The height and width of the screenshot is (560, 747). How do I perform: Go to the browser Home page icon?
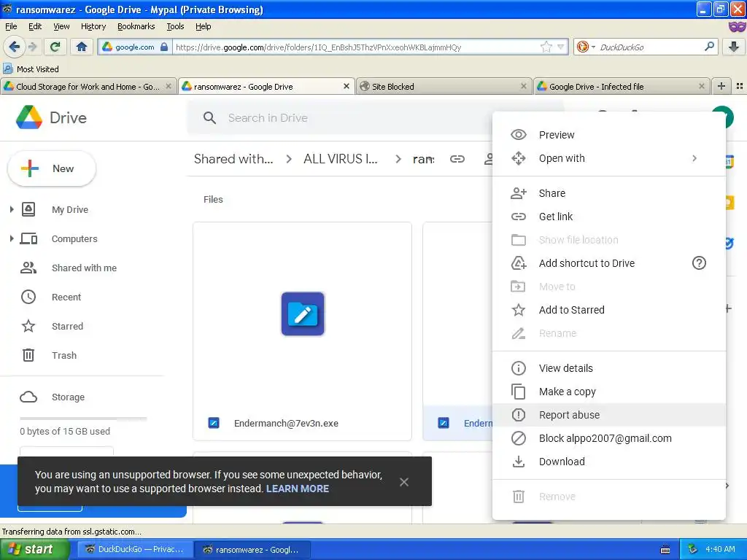click(x=82, y=47)
